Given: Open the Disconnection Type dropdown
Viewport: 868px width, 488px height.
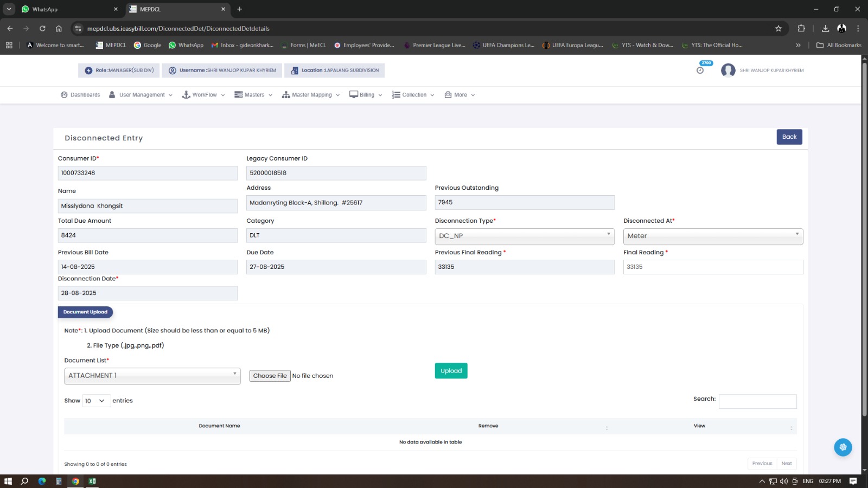Looking at the screenshot, I should (x=524, y=236).
